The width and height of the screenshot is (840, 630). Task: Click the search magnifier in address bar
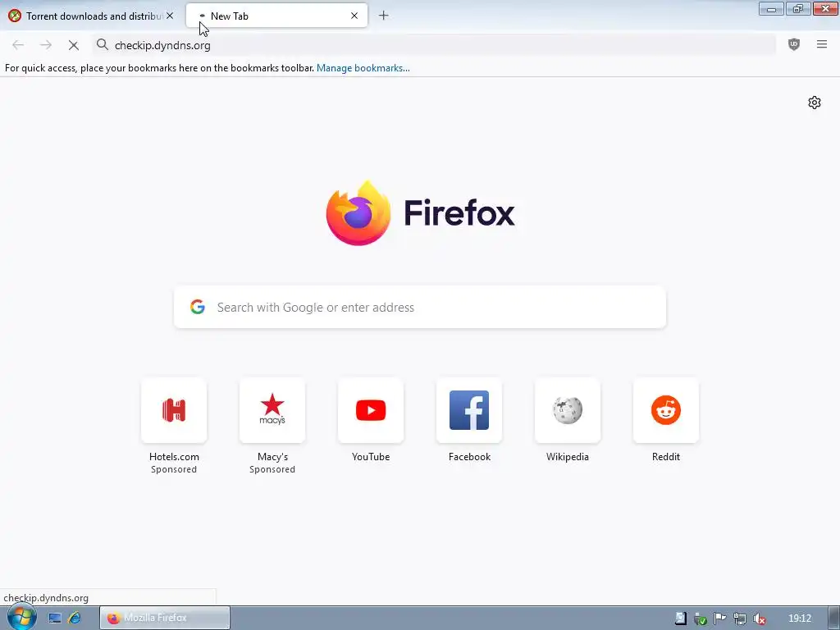click(103, 45)
